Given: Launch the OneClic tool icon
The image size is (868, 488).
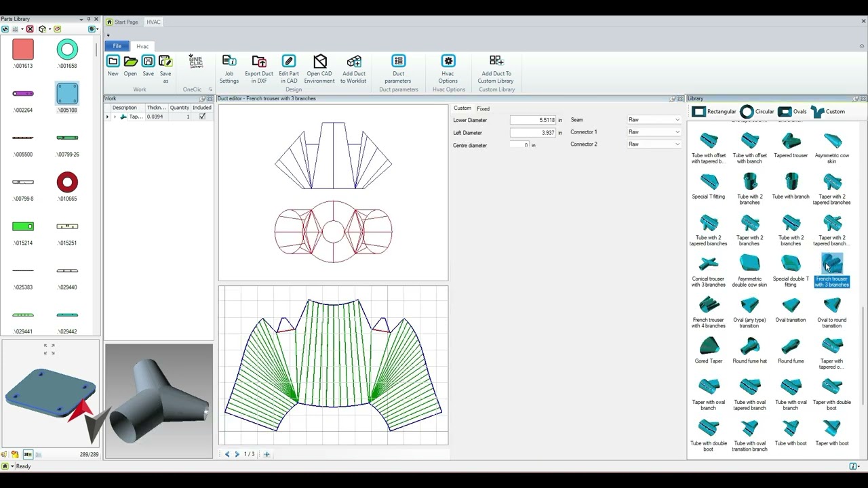Looking at the screenshot, I should click(195, 62).
